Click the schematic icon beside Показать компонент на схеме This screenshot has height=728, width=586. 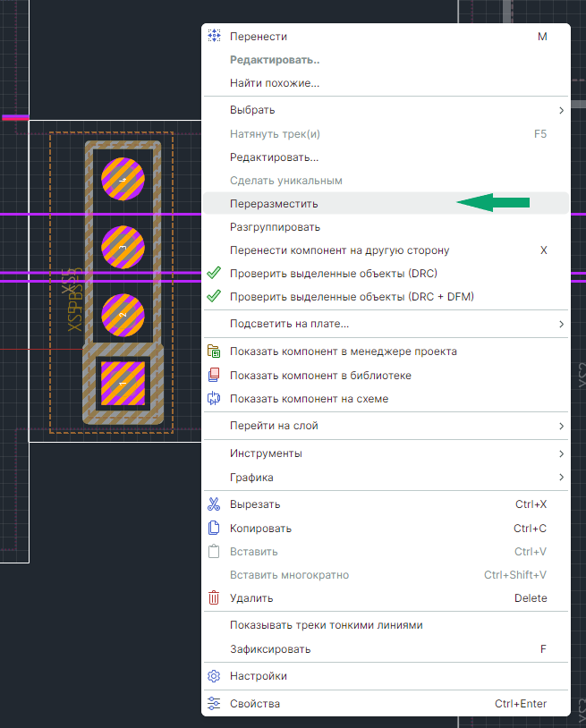[214, 399]
